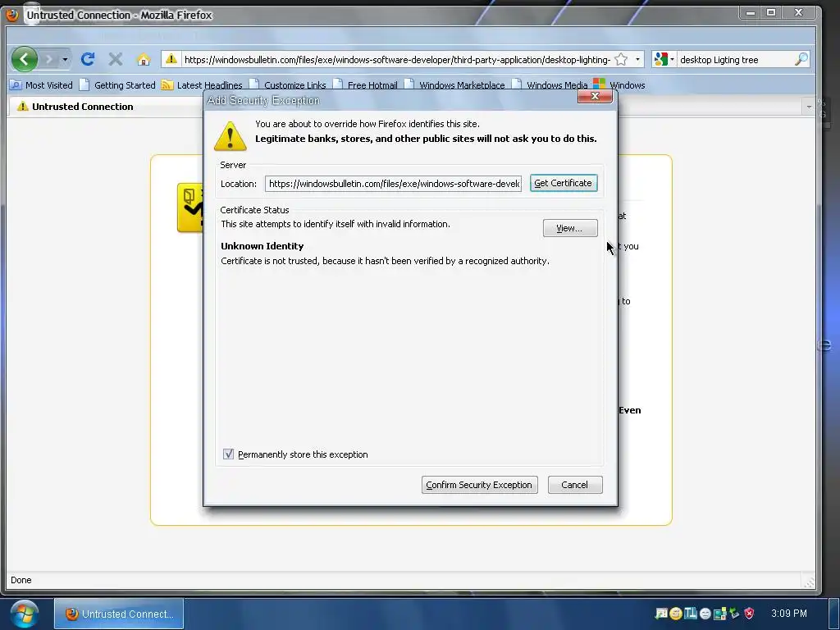The height and width of the screenshot is (630, 840).
Task: Open the Windows Media bookmark
Action: pos(550,84)
